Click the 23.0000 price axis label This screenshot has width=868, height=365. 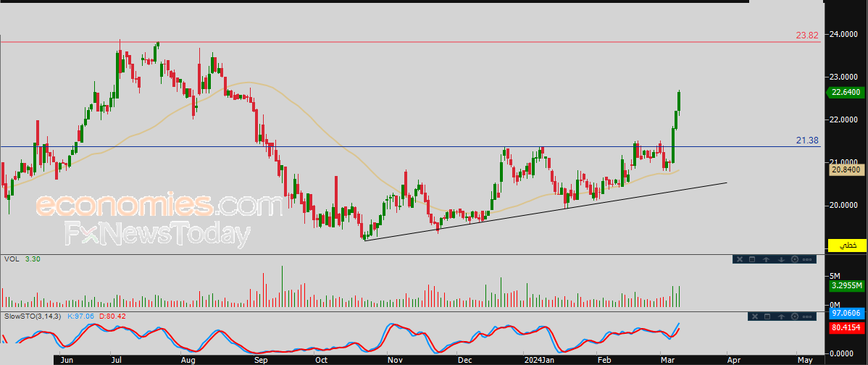[843, 77]
